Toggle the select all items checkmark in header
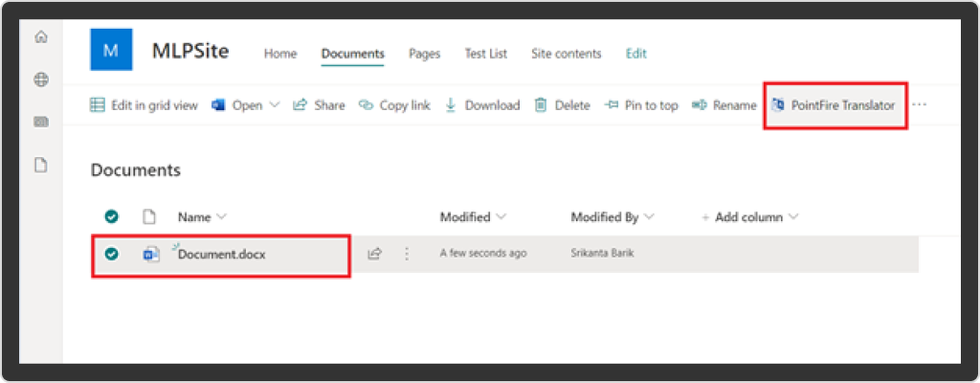The width and height of the screenshot is (980, 383). click(x=112, y=216)
